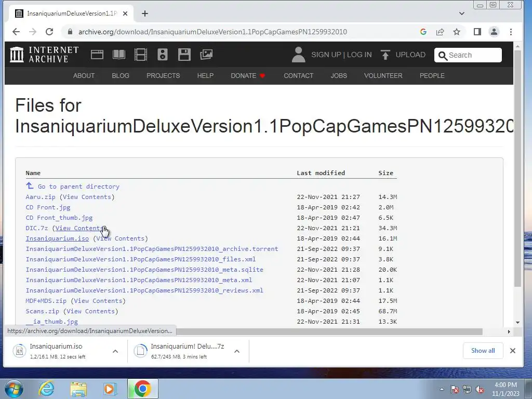Open HELP menu item
This screenshot has width=532, height=399.
pos(205,76)
